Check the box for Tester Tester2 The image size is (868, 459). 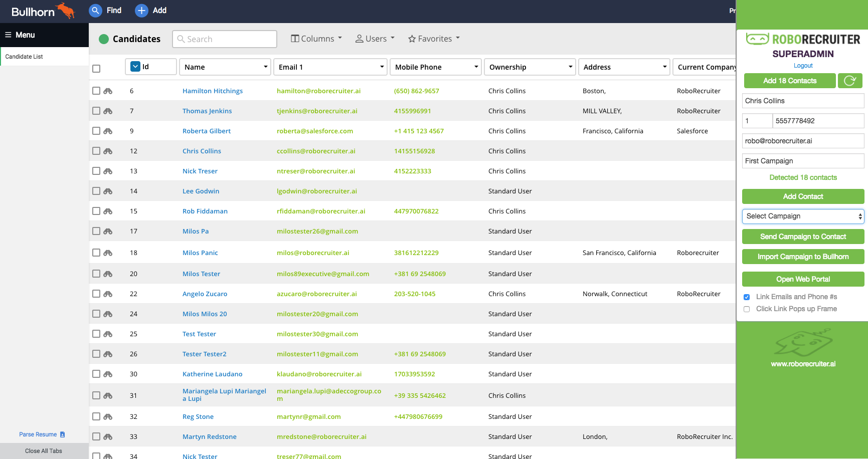[96, 354]
